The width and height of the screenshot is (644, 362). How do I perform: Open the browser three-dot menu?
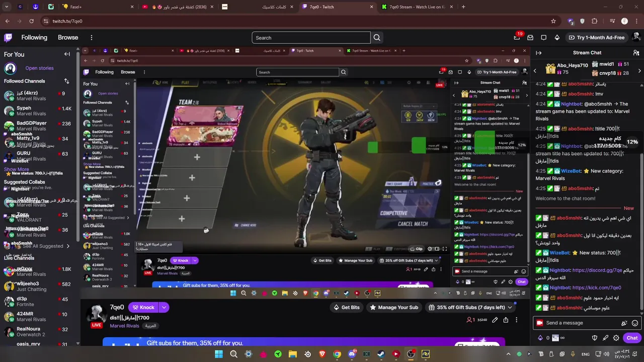[x=636, y=21]
